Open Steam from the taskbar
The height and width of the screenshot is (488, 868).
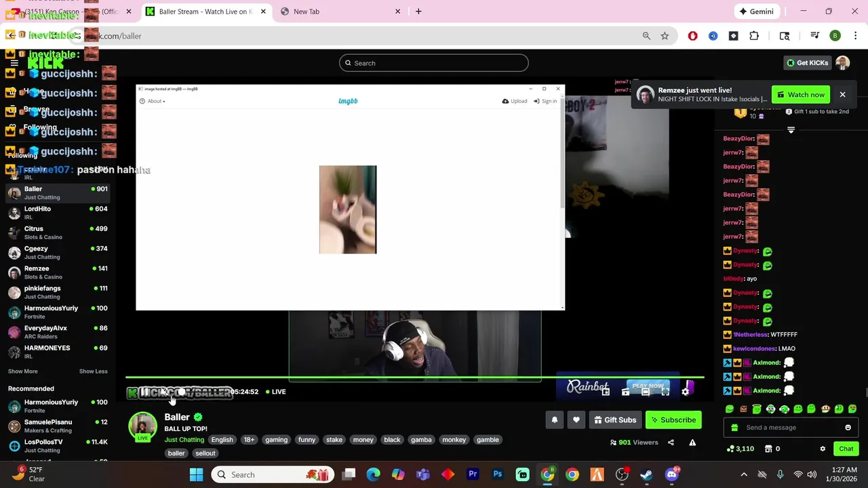click(x=646, y=474)
